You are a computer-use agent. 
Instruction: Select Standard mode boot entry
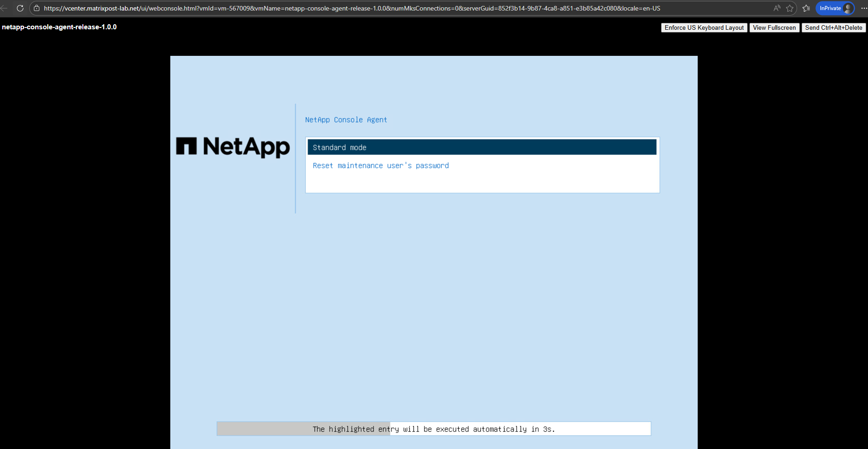coord(482,147)
